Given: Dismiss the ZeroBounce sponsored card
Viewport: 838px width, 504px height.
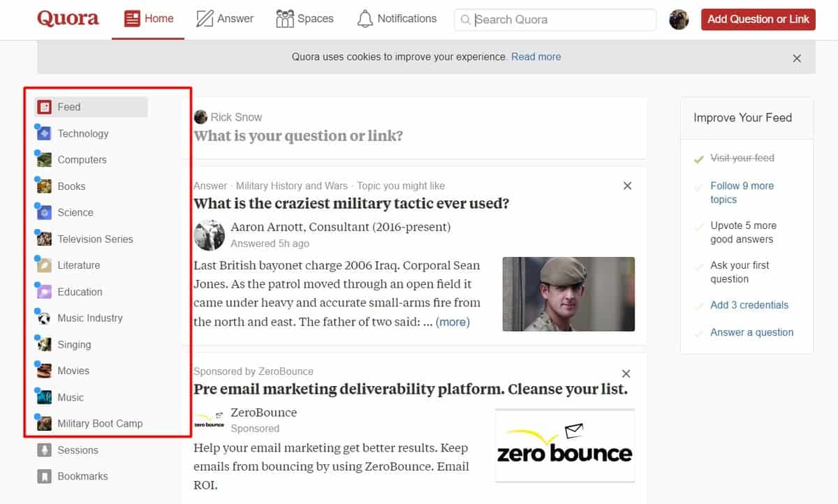Looking at the screenshot, I should (x=626, y=373).
